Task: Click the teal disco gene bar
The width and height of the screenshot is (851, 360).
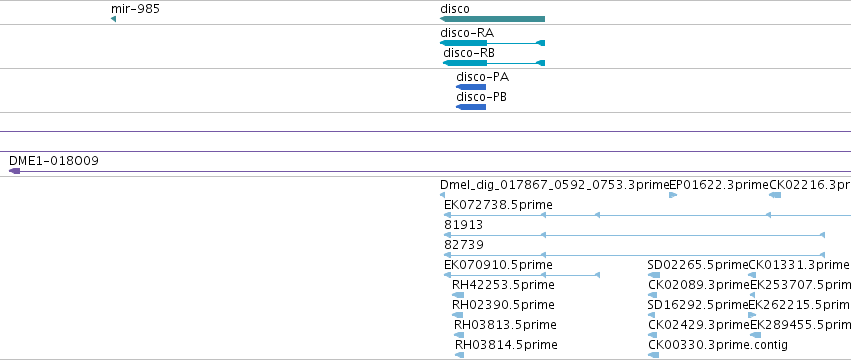Action: [492, 19]
